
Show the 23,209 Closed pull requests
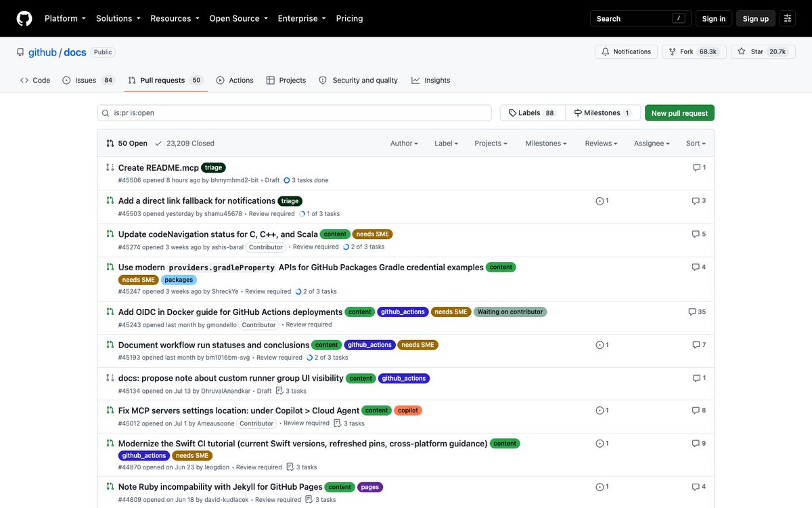pos(184,143)
